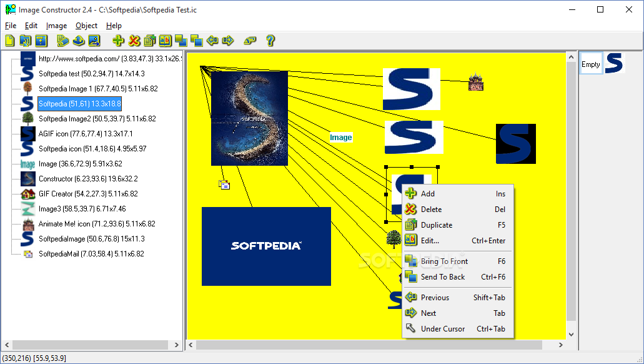Image resolution: width=644 pixels, height=364 pixels.
Task: Select the GIF Creator list item
Action: 88,194
